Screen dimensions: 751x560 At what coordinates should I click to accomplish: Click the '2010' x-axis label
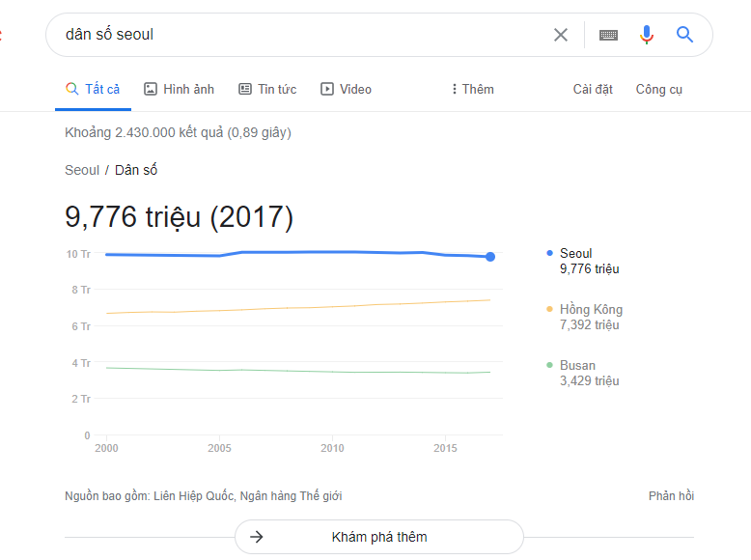332,448
